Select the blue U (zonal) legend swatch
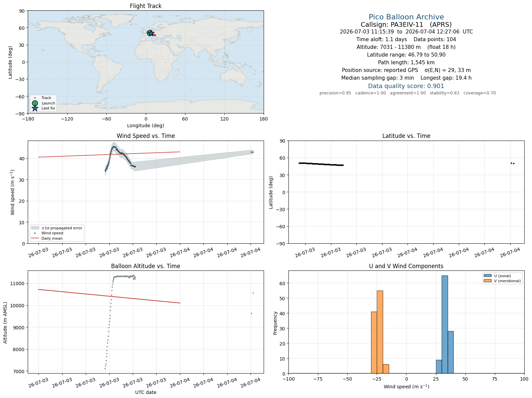The image size is (532, 398). (487, 276)
